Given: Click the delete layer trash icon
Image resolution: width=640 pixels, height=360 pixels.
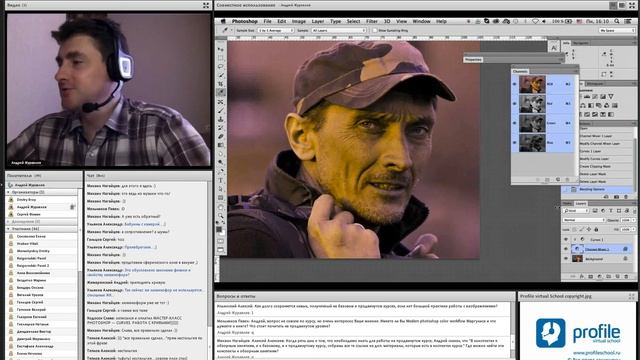Looking at the screenshot, I should point(627,276).
